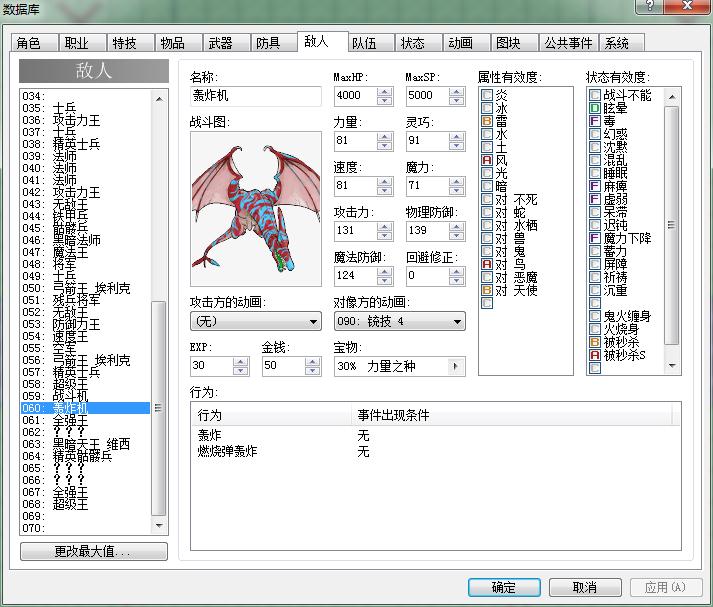The width and height of the screenshot is (713, 607).
Task: Switch to the 公共事件 tab
Action: (568, 43)
